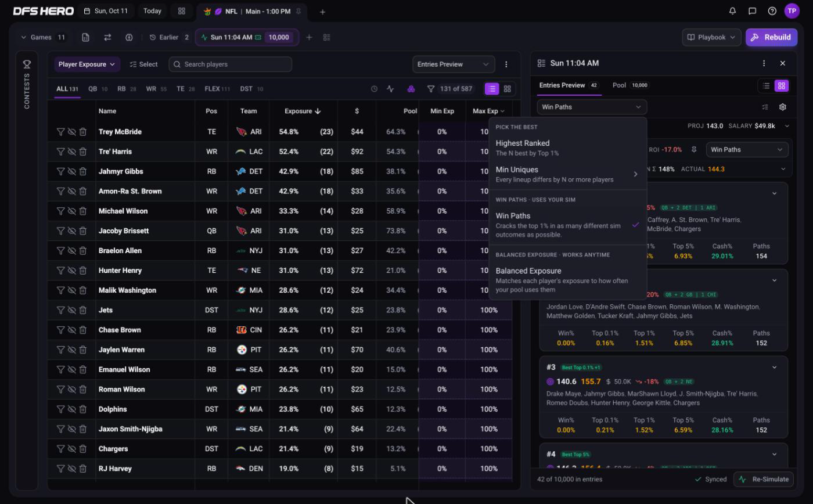
Task: Toggle visibility of the Jets row
Action: (71, 310)
